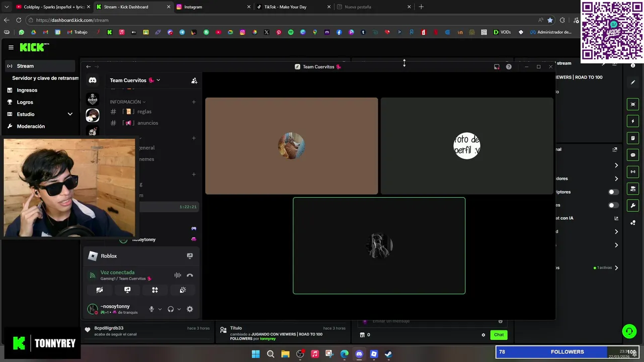
Task: Open microphone input options arrow
Action: [160, 309]
